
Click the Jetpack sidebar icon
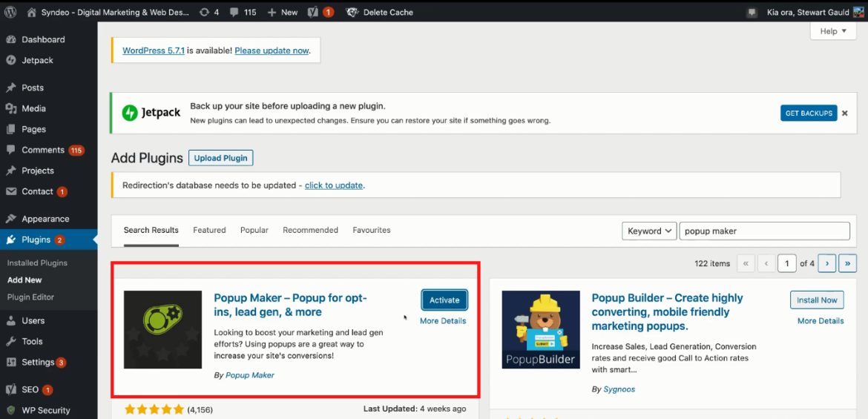pos(10,60)
